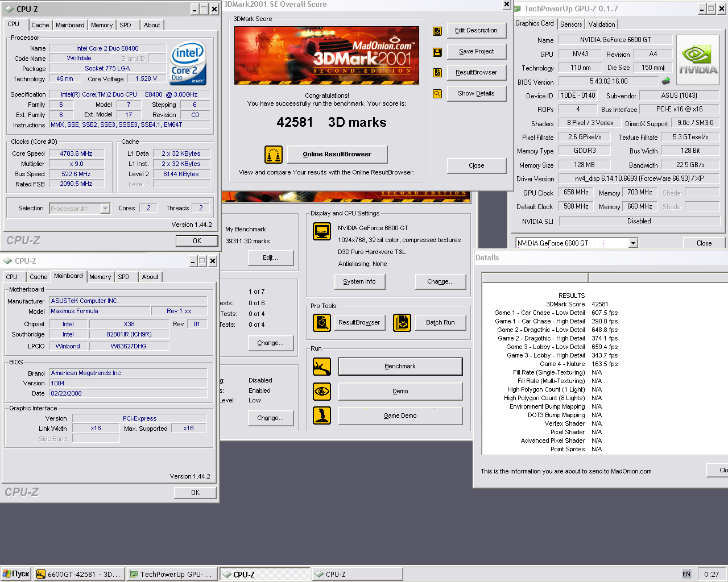Viewport: 728px width, 582px height.
Task: Click the Online ResultBrowser podium icon
Action: (274, 155)
